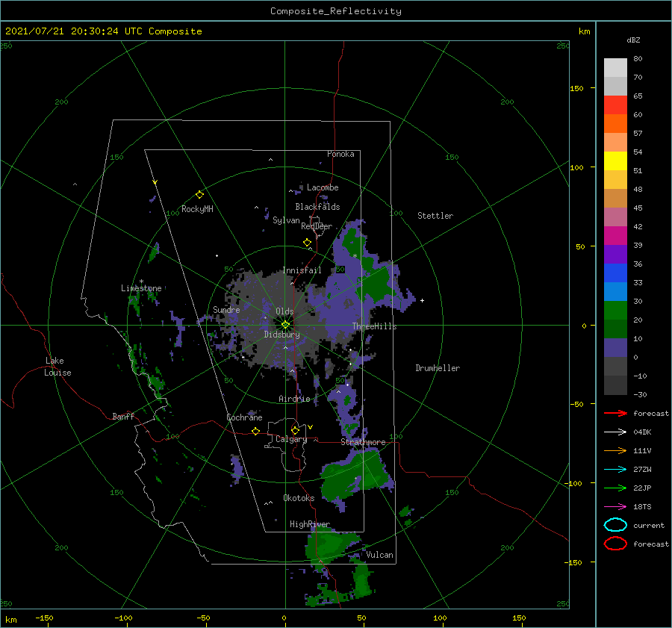
Task: Select the orange 57-60 dBZ swatch
Action: click(615, 124)
